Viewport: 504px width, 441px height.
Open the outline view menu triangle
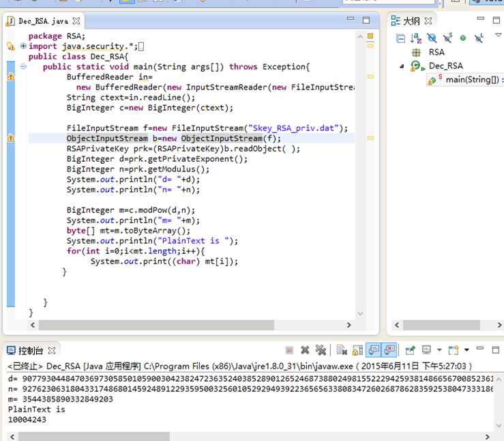pos(499,35)
